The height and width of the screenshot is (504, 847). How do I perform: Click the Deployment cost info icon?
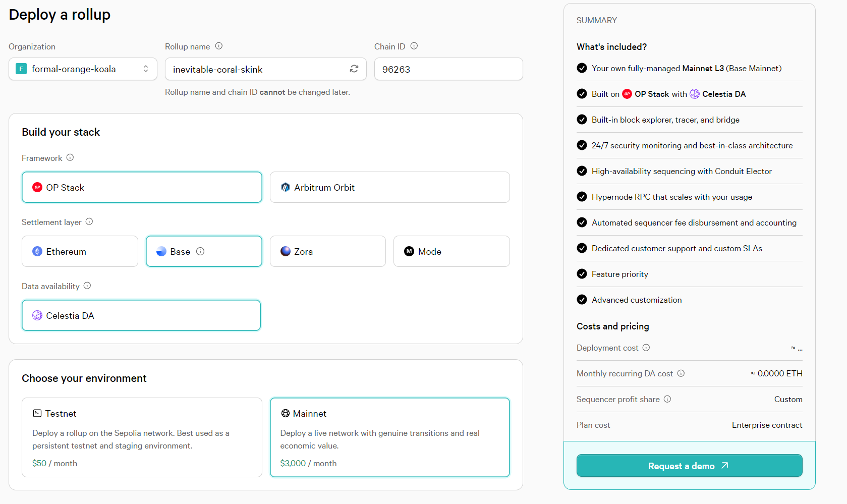(646, 348)
